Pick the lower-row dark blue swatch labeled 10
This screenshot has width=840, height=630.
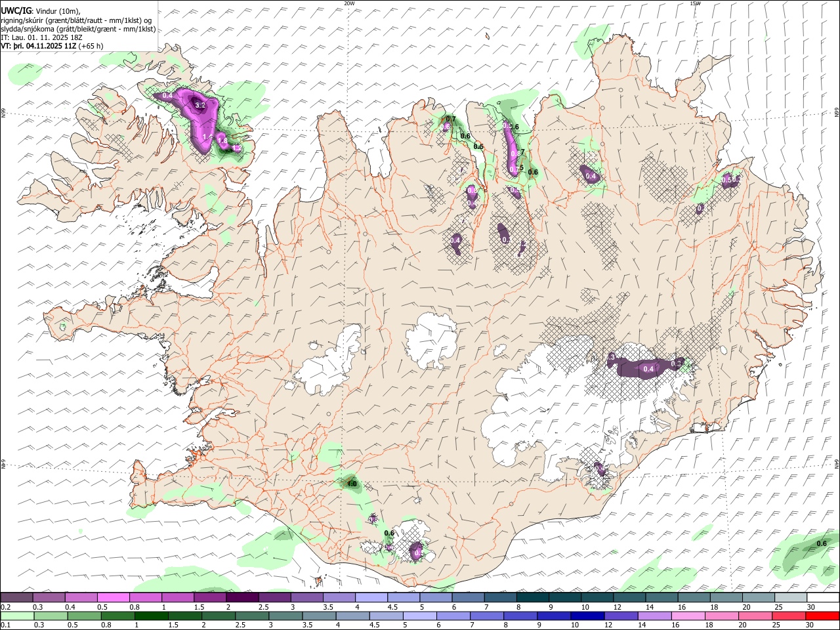pyautogui.click(x=587, y=616)
